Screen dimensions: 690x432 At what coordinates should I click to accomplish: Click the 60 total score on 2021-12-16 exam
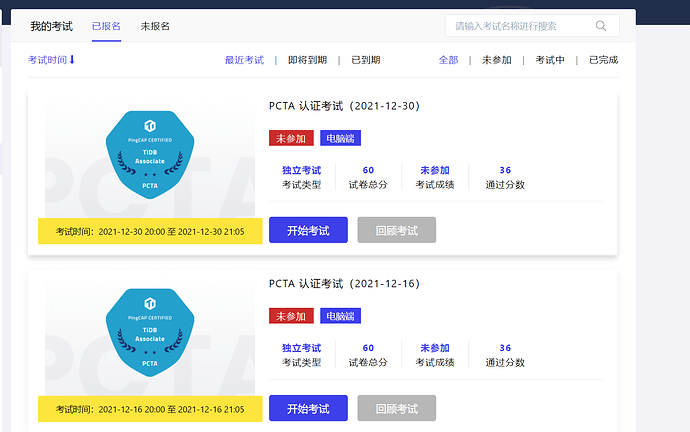pyautogui.click(x=368, y=348)
